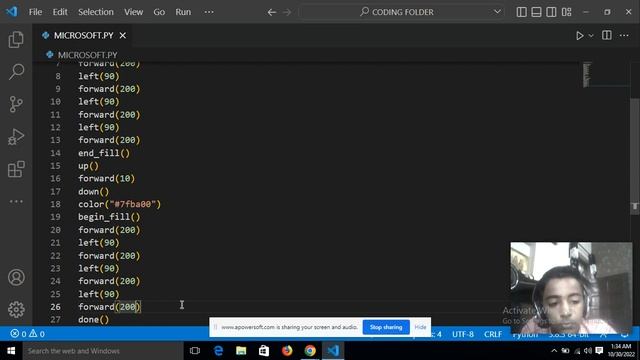
Task: Open editor More Actions ellipsis
Action: coord(624,36)
